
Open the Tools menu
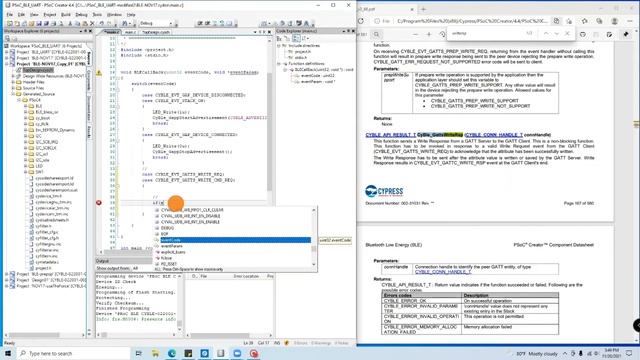tap(97, 15)
